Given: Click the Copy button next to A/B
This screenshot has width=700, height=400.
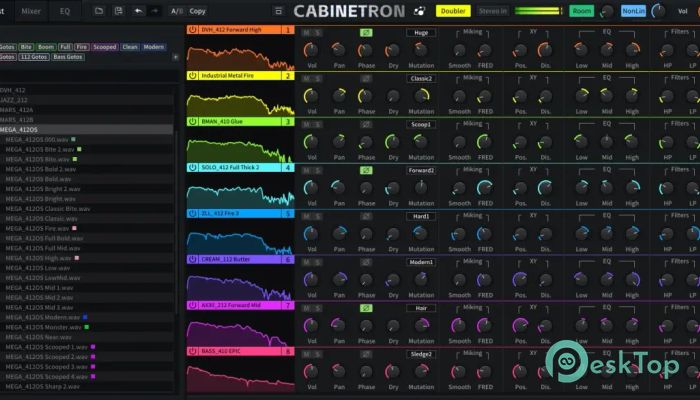Looking at the screenshot, I should tap(198, 11).
